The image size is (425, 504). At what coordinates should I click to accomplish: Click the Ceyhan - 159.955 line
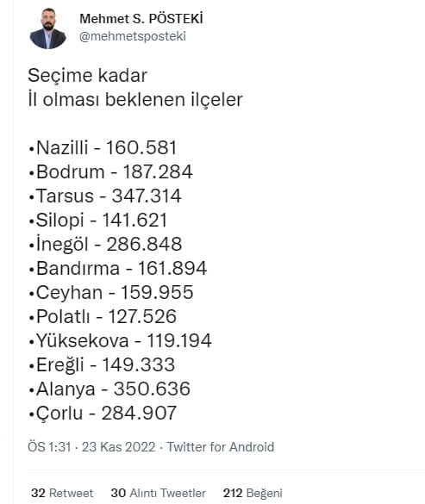[111, 293]
